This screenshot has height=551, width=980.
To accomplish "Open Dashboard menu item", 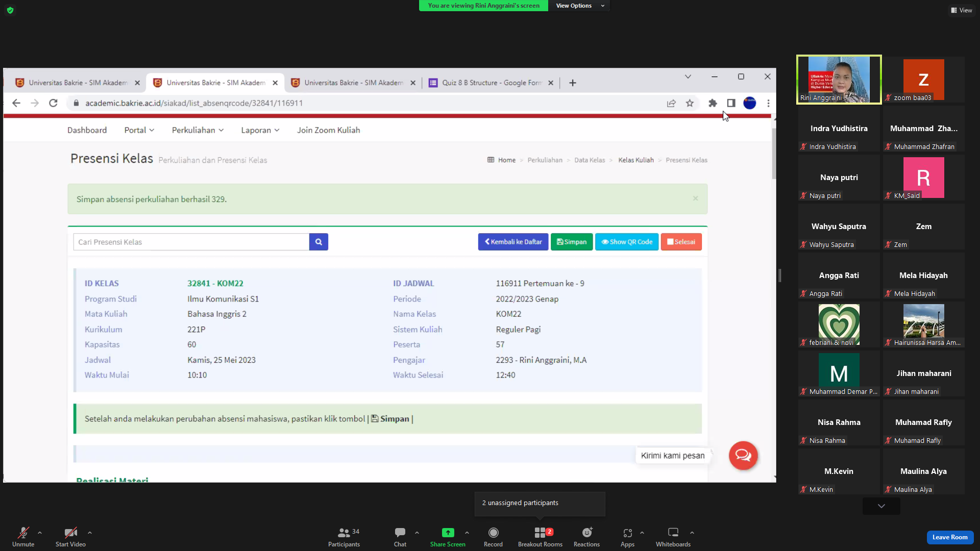I will tap(87, 130).
